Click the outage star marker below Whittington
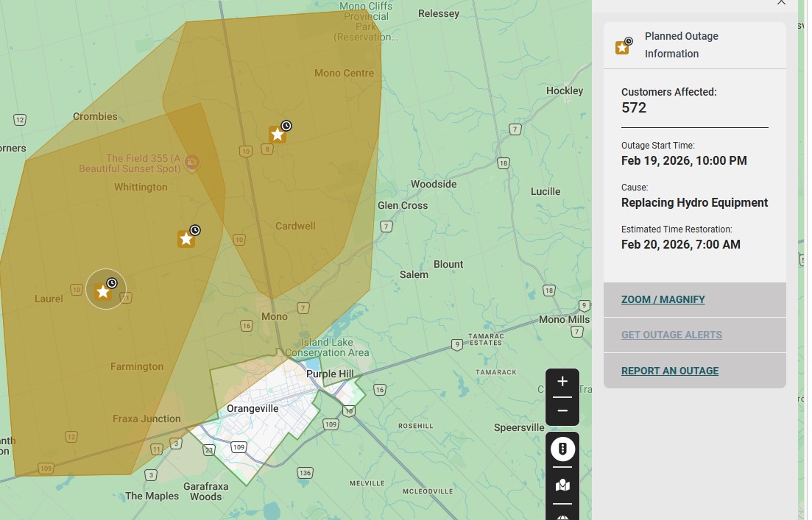812x520 pixels. (x=186, y=238)
